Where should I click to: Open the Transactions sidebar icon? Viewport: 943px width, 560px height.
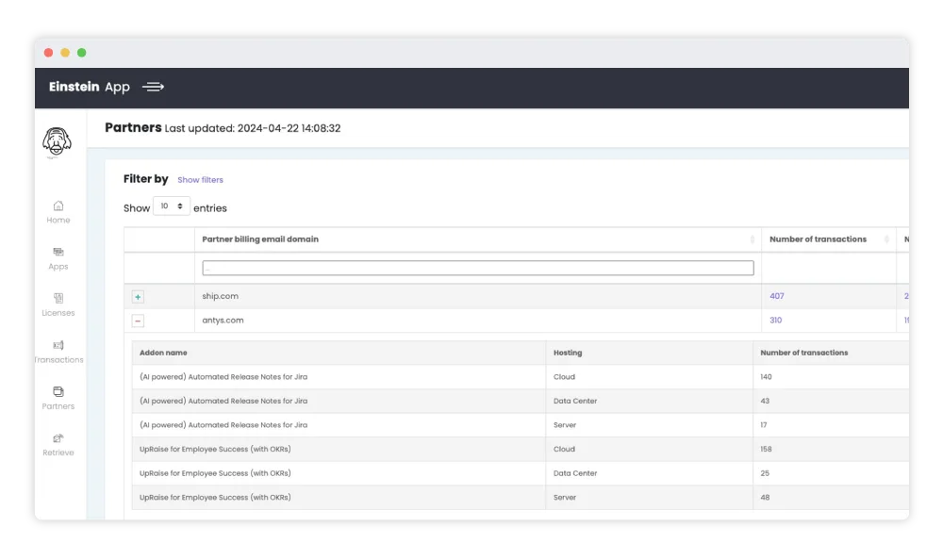tap(58, 345)
